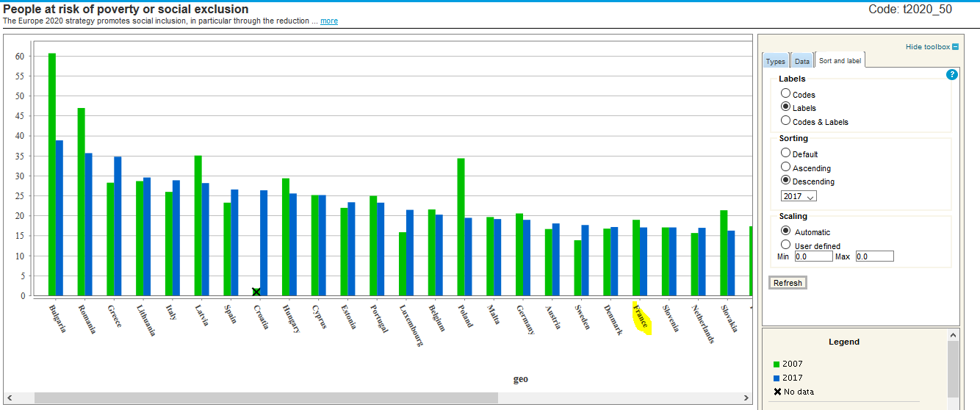
Task: Click the legend panel's scroll up arrow
Action: click(x=953, y=334)
